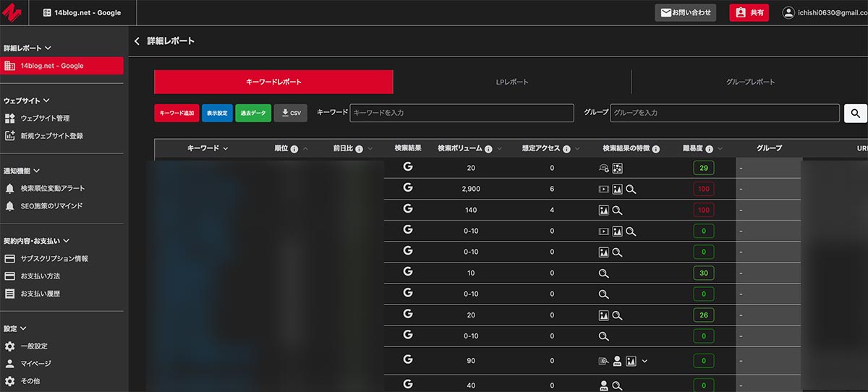
Task: Click the person icon in the 90 volume row
Action: coord(617,361)
